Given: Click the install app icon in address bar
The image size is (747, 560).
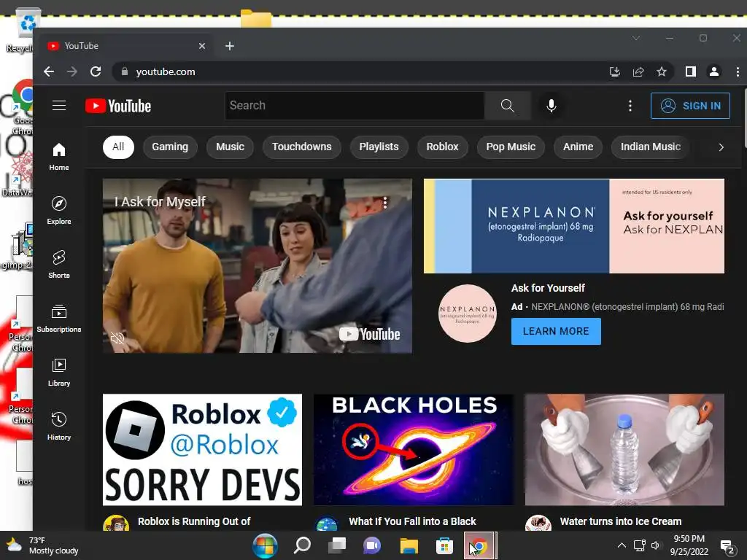Looking at the screenshot, I should coord(614,71).
